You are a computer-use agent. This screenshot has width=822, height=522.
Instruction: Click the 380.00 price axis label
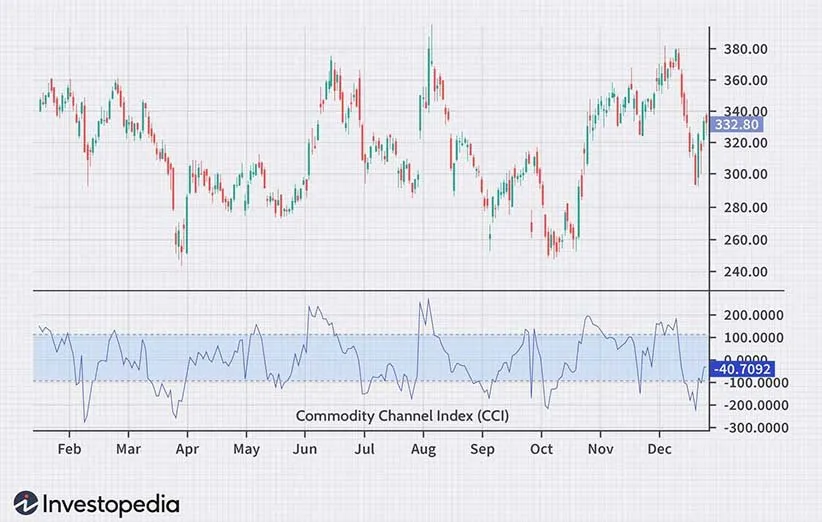point(744,48)
